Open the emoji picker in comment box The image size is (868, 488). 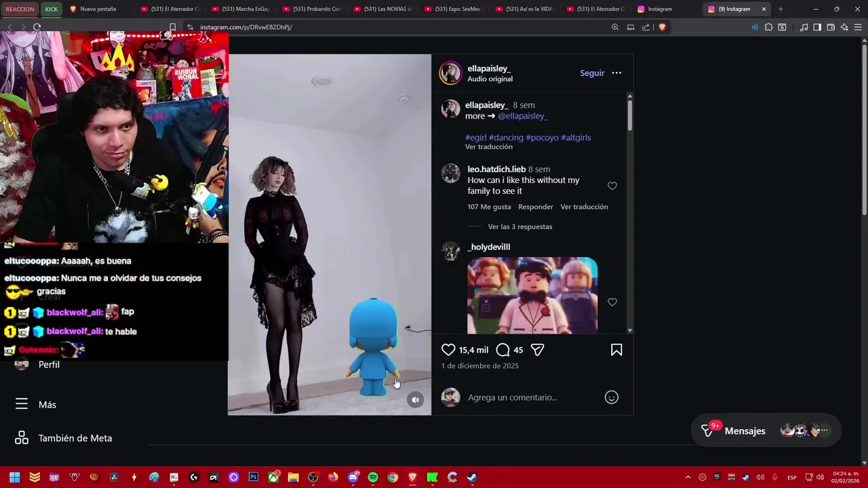click(x=612, y=397)
